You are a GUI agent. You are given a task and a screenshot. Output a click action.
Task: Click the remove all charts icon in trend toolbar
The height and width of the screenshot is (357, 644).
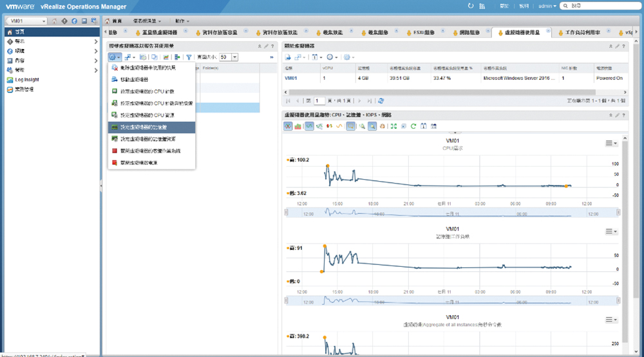403,126
